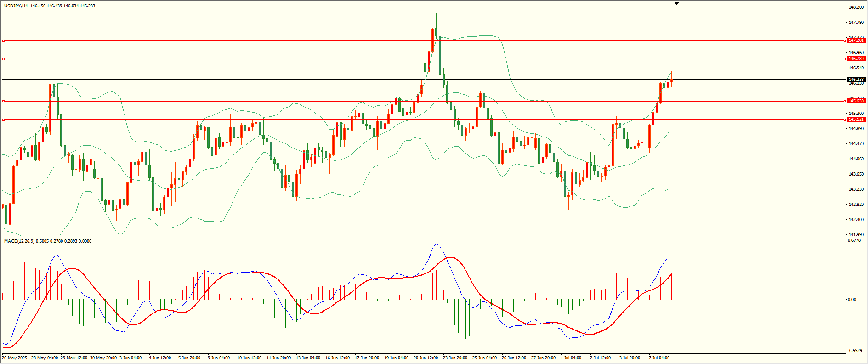Click the 29 May 12:00 time label
Image resolution: width=868 pixels, height=364 pixels.
click(x=74, y=358)
